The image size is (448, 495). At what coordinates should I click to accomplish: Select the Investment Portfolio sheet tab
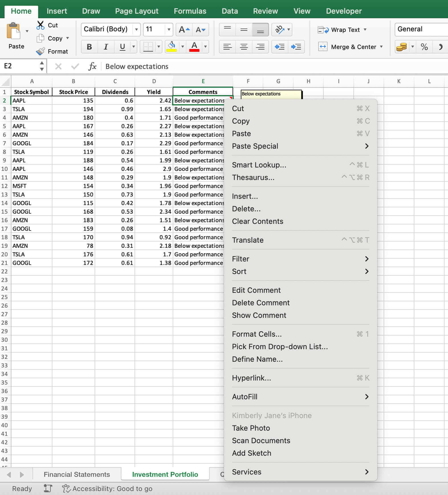point(165,474)
